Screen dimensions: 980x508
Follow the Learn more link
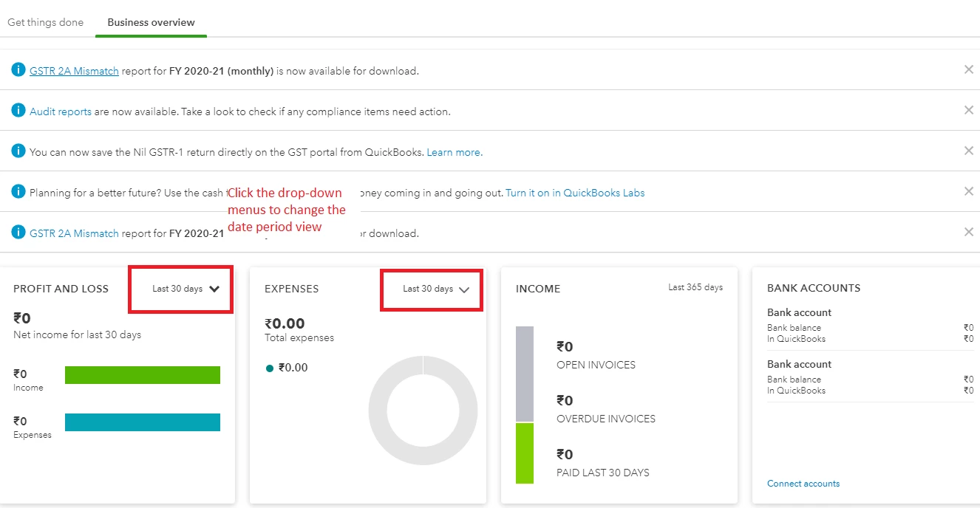[455, 152]
